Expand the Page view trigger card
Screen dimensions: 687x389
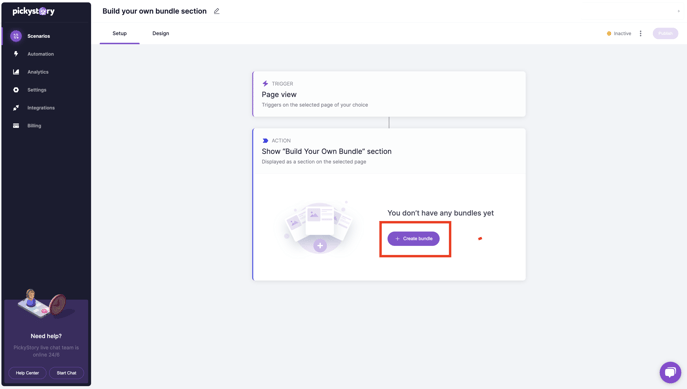(x=389, y=94)
